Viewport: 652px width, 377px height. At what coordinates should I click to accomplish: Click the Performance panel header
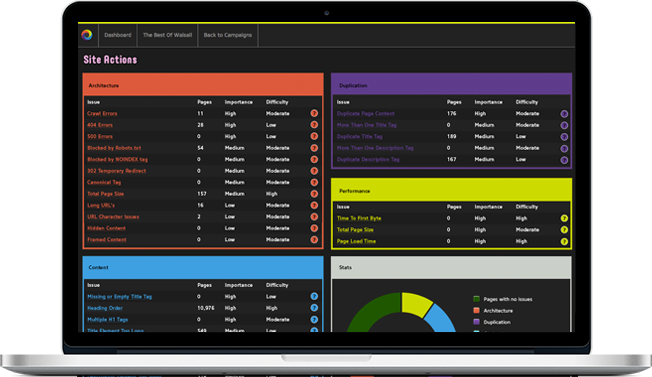tap(452, 190)
